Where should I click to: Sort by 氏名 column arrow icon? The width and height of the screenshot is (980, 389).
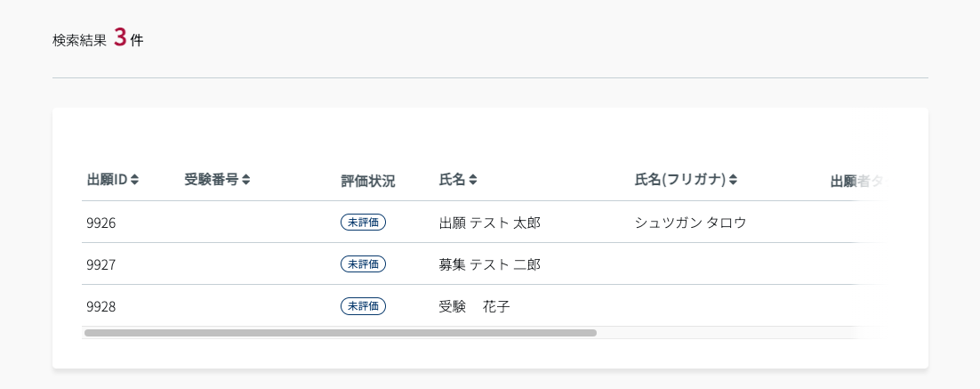click(x=472, y=180)
